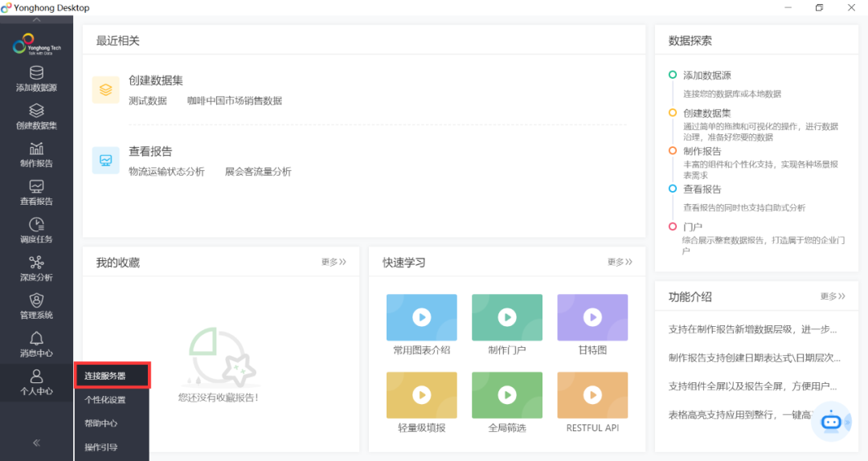Expand sidebar upward arrow at top
The height and width of the screenshot is (461, 868).
coord(36,20)
